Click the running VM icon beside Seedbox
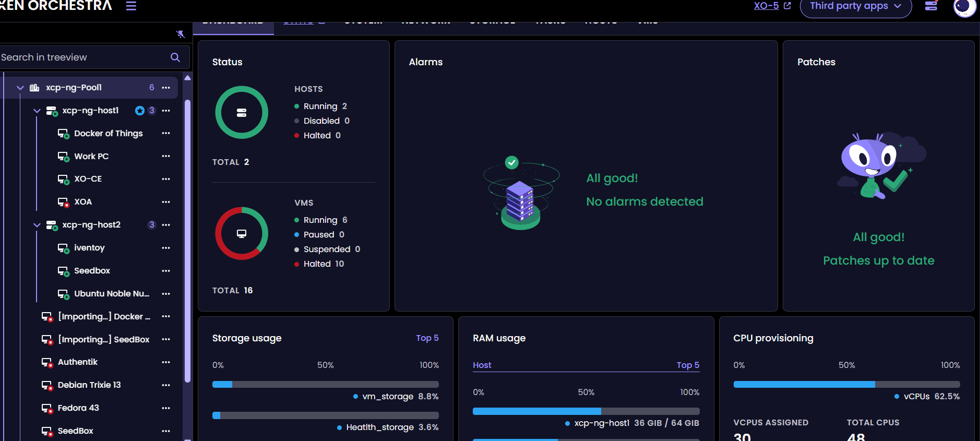 coord(63,271)
